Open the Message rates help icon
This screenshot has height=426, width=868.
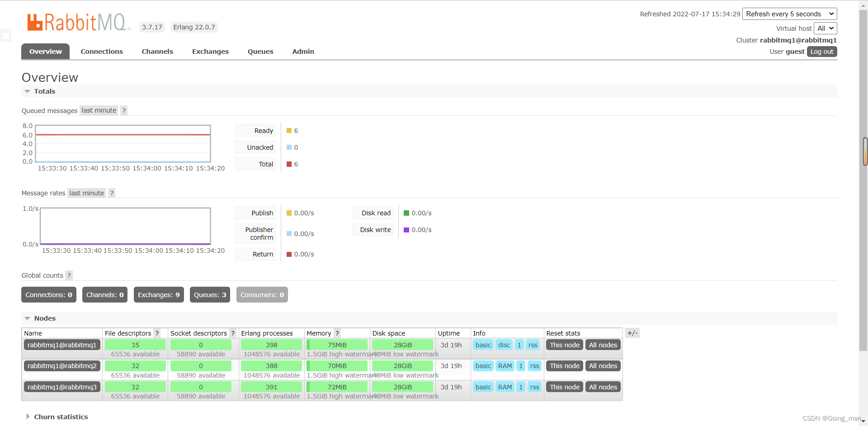tap(111, 193)
